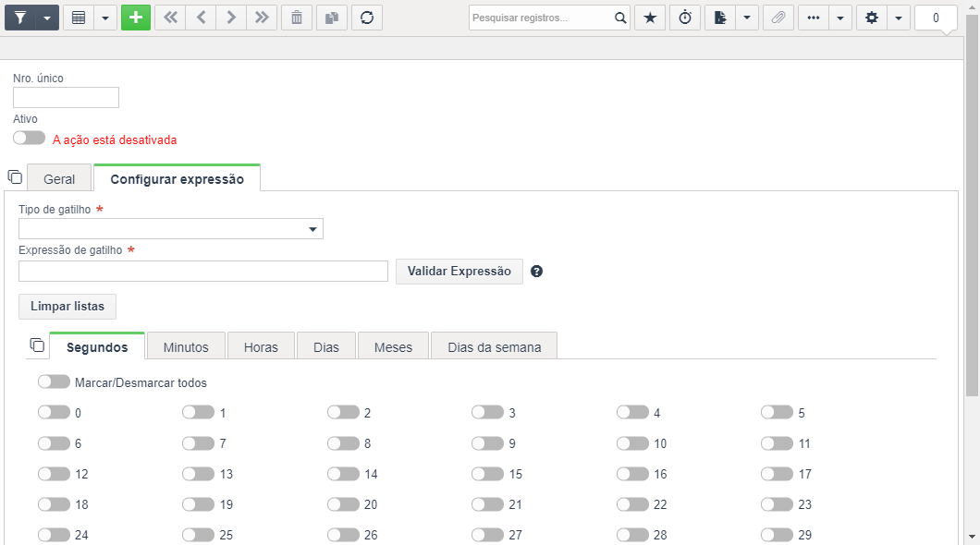The image size is (980, 545).
Task: Open attachments paperclip icon
Action: 778,18
